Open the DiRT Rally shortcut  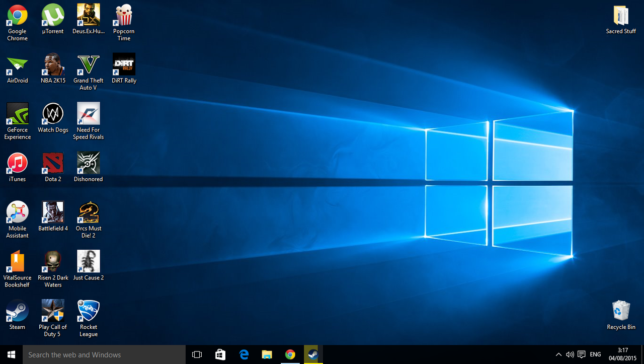pyautogui.click(x=124, y=68)
